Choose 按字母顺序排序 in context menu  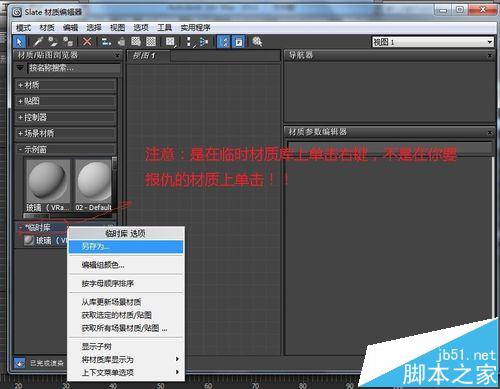click(126, 284)
